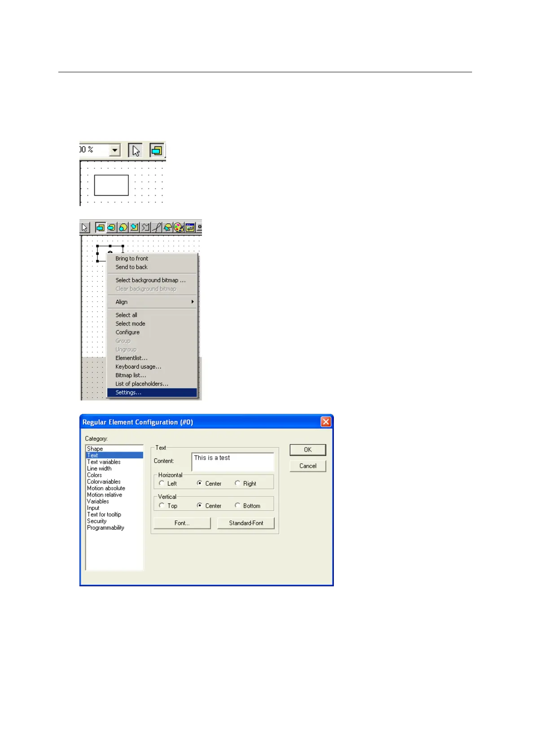The width and height of the screenshot is (534, 756).
Task: Choose the Polyline tool
Action: [145, 228]
